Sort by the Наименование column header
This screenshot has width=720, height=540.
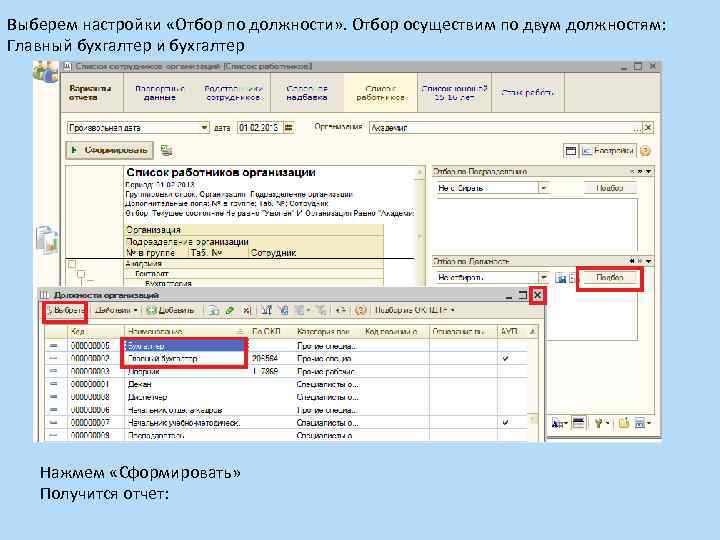click(186, 331)
